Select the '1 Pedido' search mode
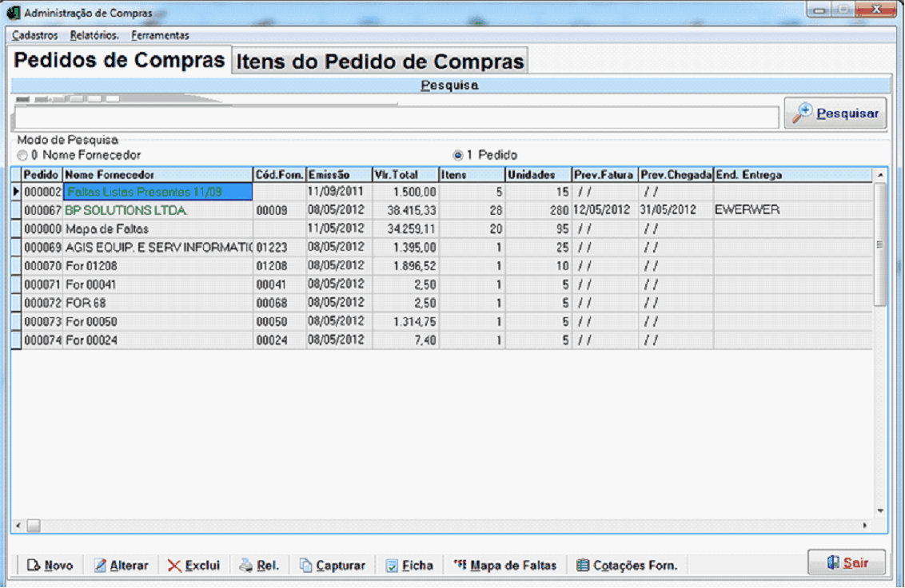Viewport: 905px width, 588px height. (458, 155)
